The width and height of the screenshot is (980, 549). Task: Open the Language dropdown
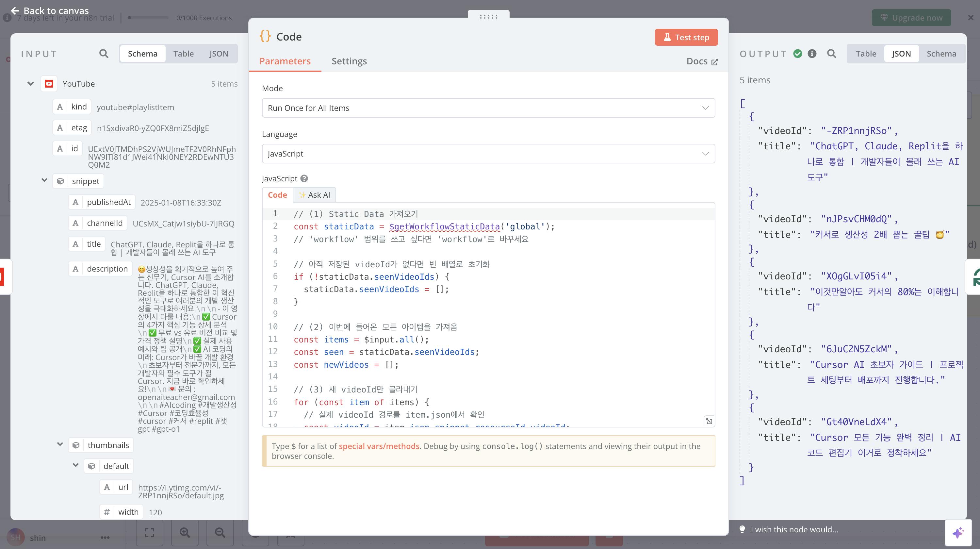[x=488, y=154]
